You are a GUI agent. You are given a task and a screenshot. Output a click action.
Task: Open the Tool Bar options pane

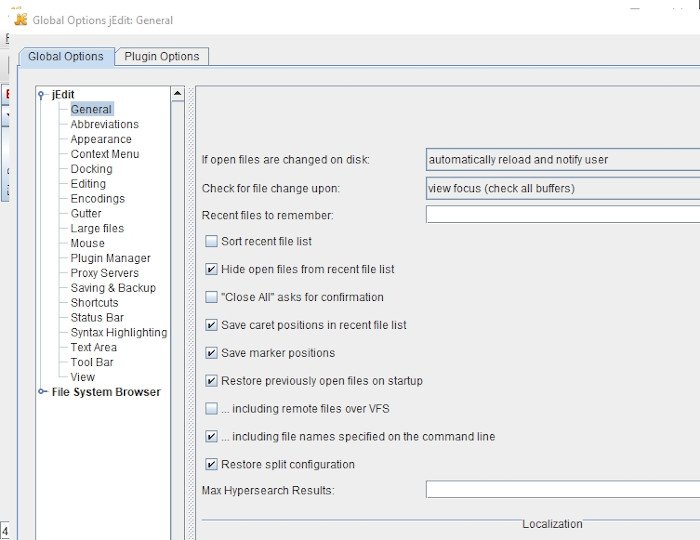(x=92, y=362)
